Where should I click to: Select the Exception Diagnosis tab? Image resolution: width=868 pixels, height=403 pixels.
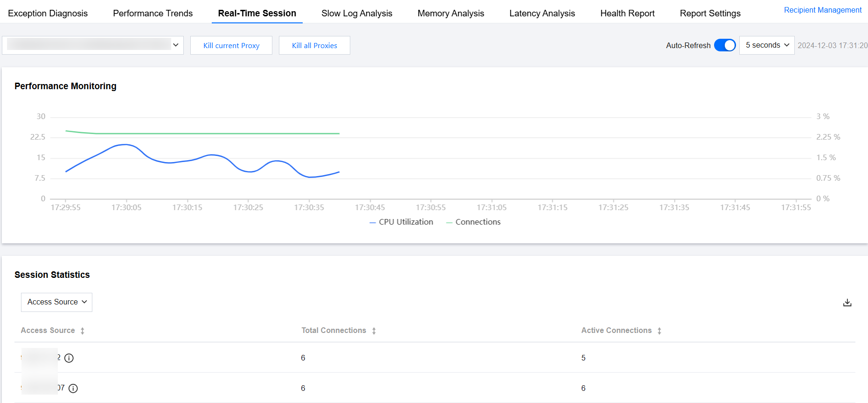pos(48,14)
